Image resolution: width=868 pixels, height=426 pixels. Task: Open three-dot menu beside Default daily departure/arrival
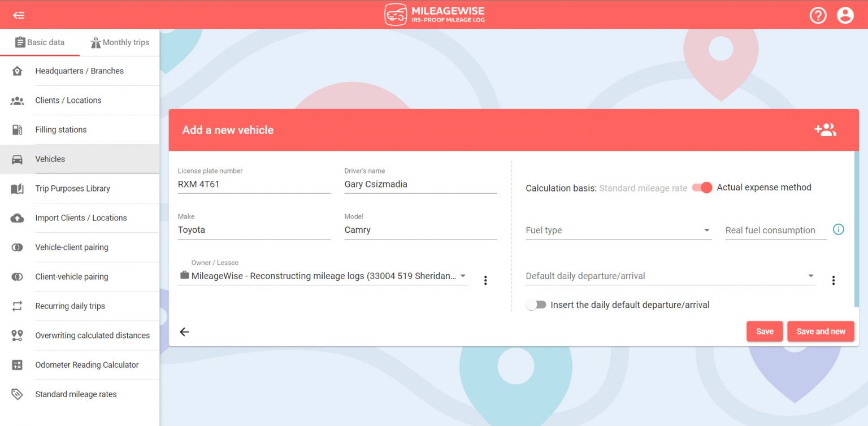tap(833, 280)
